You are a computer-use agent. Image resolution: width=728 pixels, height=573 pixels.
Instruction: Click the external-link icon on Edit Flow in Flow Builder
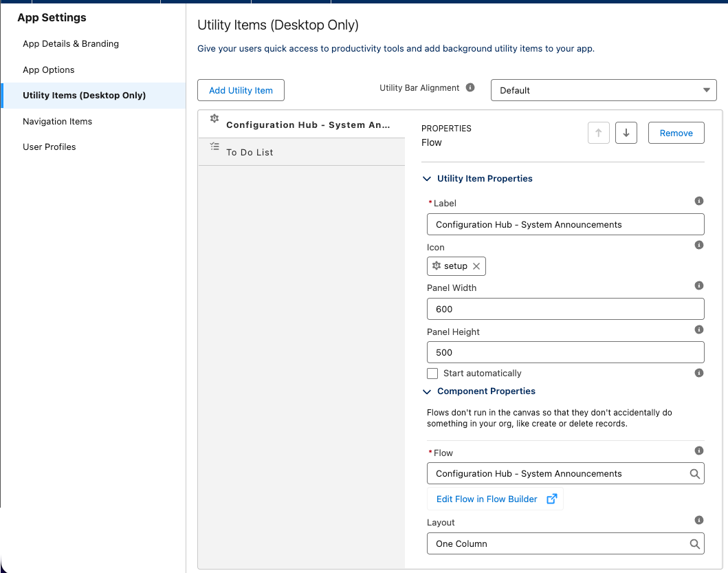tap(551, 499)
